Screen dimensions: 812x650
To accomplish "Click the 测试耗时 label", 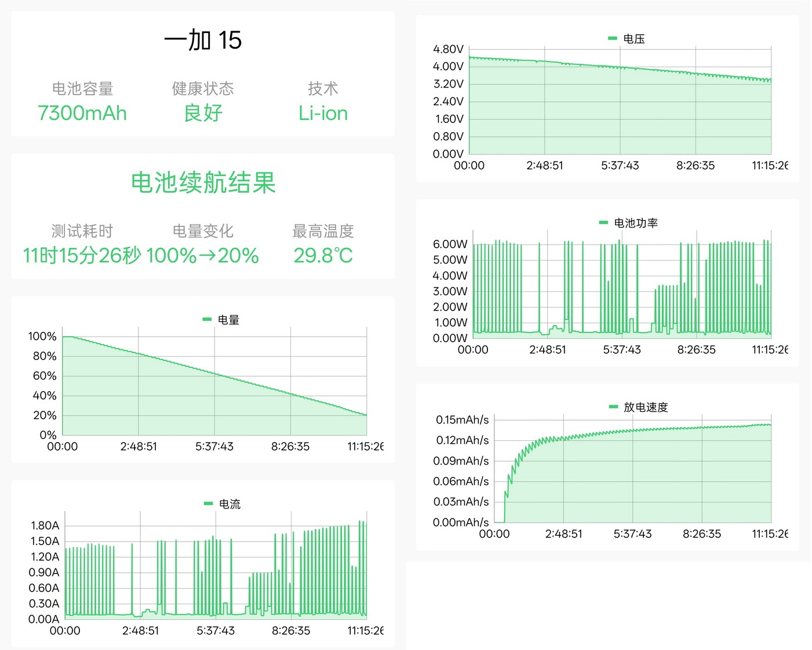I will click(x=82, y=231).
